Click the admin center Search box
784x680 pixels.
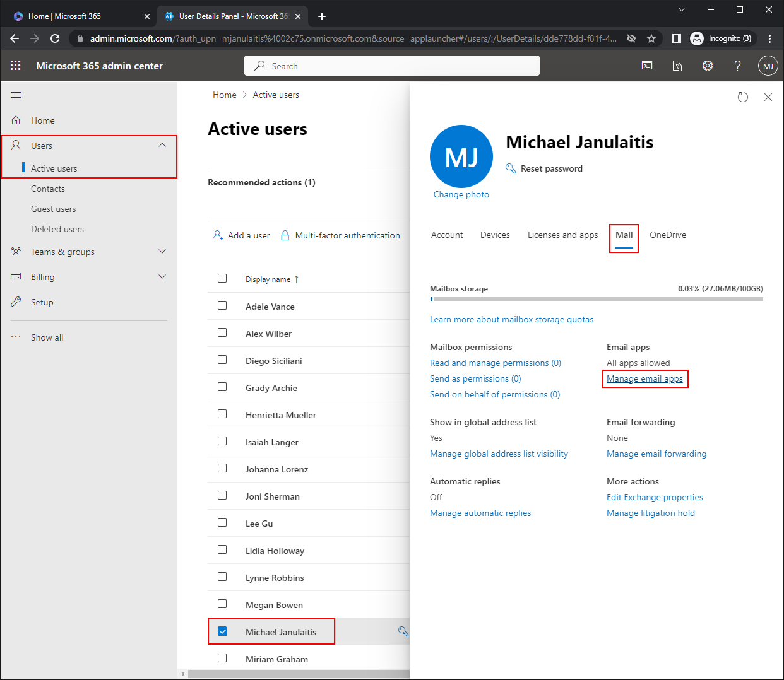392,66
